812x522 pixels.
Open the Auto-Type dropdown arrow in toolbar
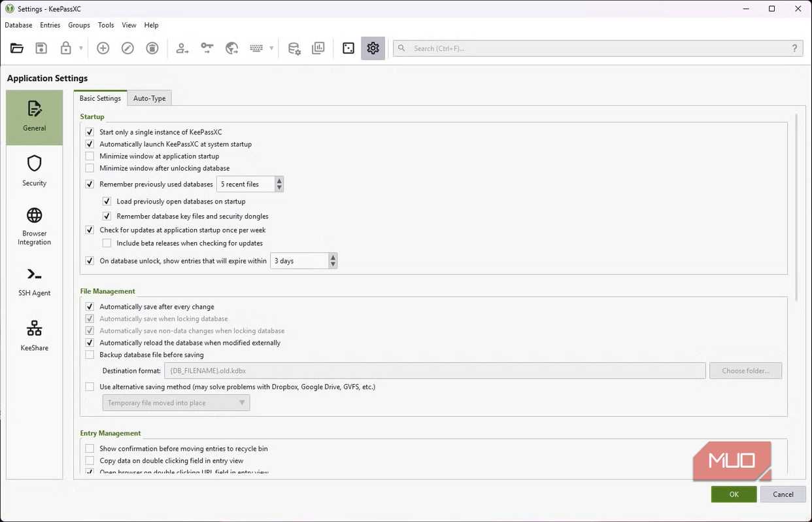(271, 48)
